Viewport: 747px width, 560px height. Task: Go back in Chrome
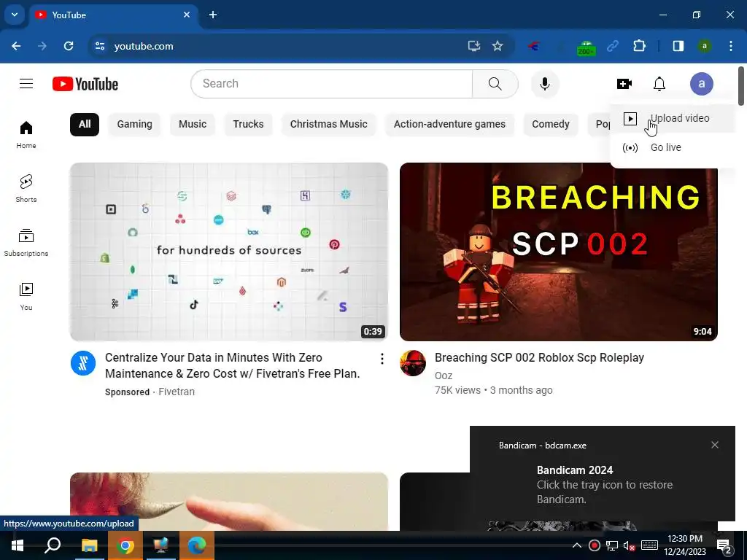click(x=16, y=46)
